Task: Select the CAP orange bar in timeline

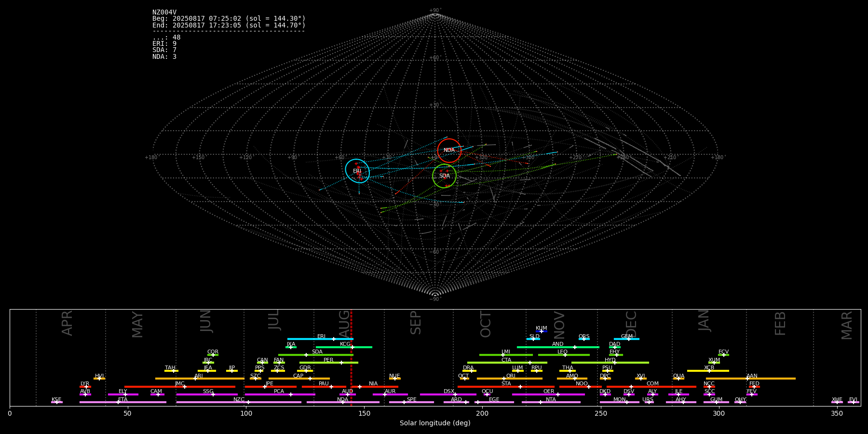Action: [299, 379]
